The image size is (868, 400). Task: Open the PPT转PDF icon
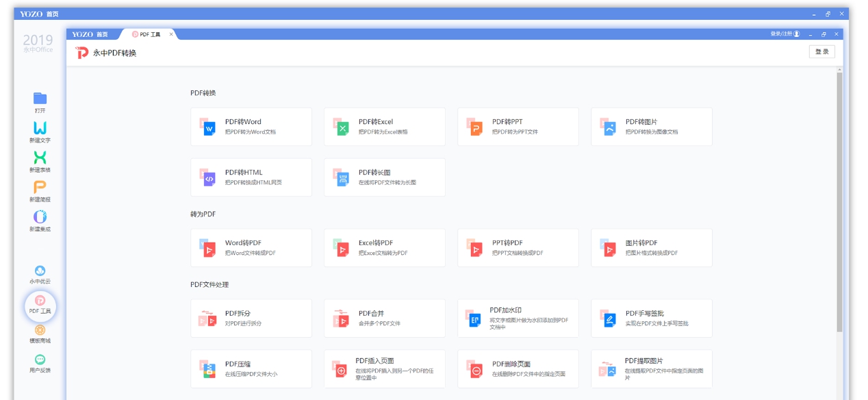474,248
